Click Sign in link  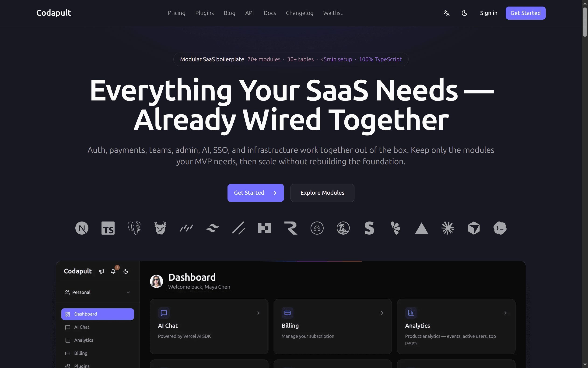[x=489, y=13]
